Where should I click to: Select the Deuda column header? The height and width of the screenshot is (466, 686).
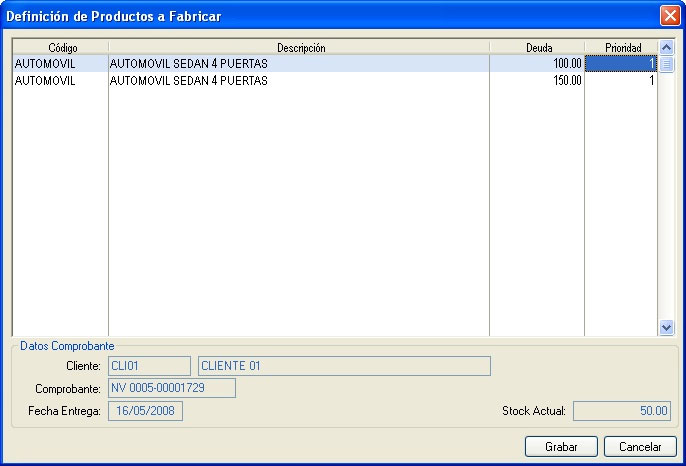tap(537, 47)
